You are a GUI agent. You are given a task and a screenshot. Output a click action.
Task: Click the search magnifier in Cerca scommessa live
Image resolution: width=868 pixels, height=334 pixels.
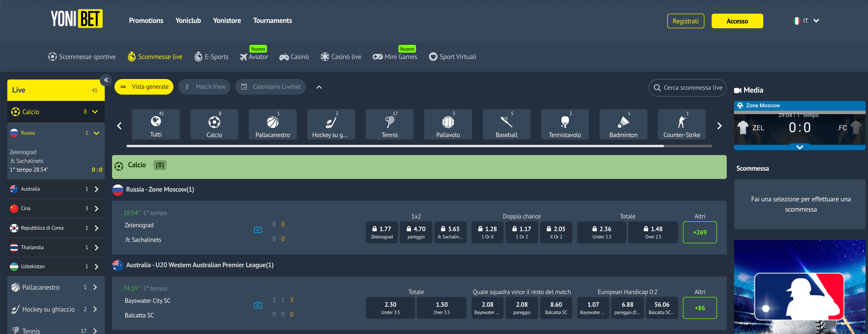point(657,87)
